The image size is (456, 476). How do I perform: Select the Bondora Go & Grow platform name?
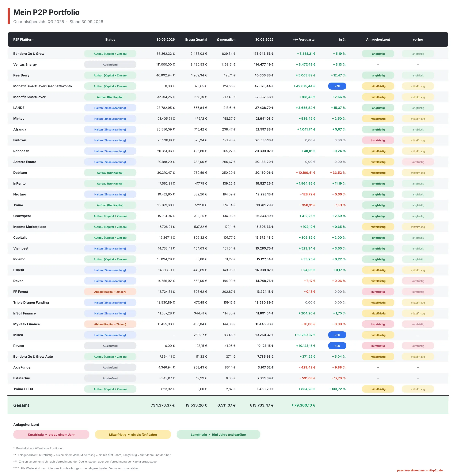tap(29, 54)
